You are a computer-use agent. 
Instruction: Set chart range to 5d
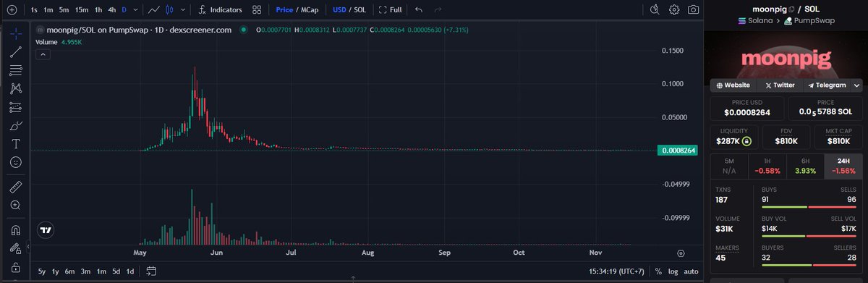click(x=116, y=271)
